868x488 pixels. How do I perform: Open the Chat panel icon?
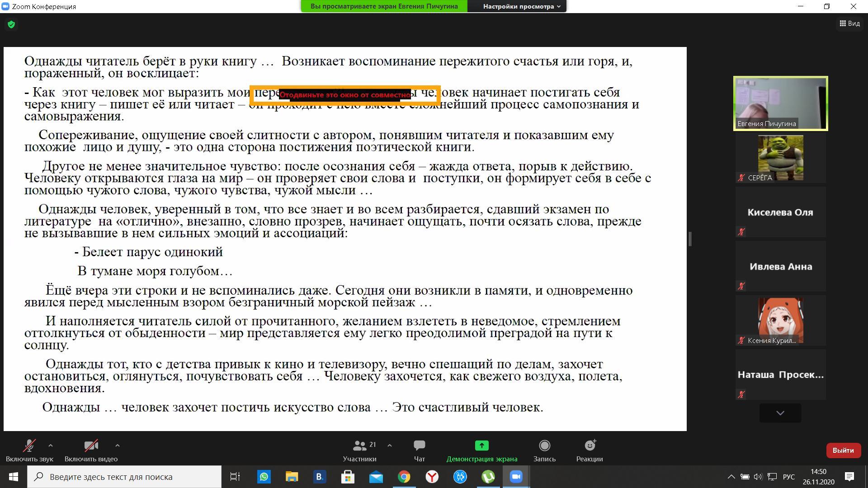pos(419,446)
